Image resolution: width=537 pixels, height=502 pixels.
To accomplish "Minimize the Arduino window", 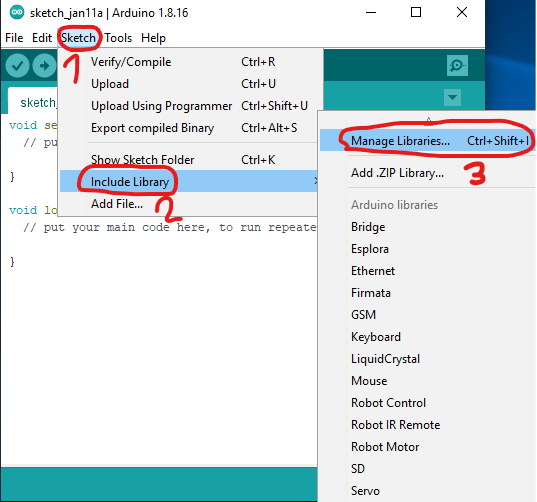I will tap(371, 13).
